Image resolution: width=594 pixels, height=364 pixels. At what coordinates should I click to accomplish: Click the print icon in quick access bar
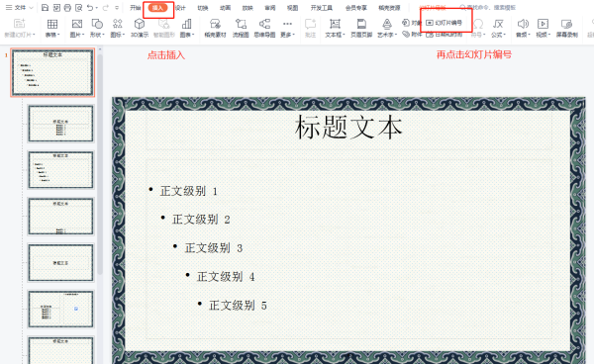(67, 8)
